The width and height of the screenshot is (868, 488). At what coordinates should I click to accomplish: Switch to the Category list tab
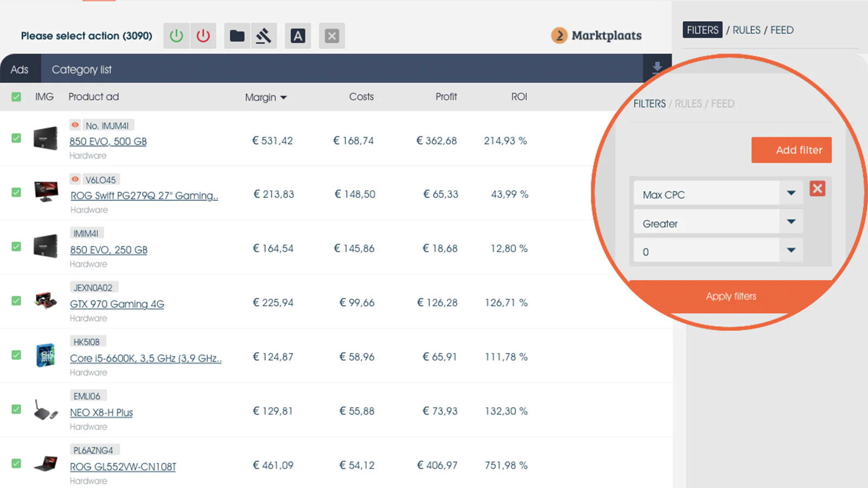click(x=81, y=69)
